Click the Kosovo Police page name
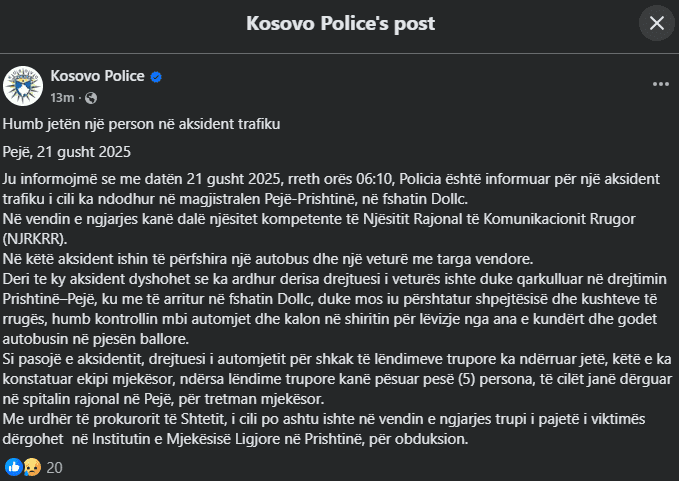 click(x=97, y=77)
